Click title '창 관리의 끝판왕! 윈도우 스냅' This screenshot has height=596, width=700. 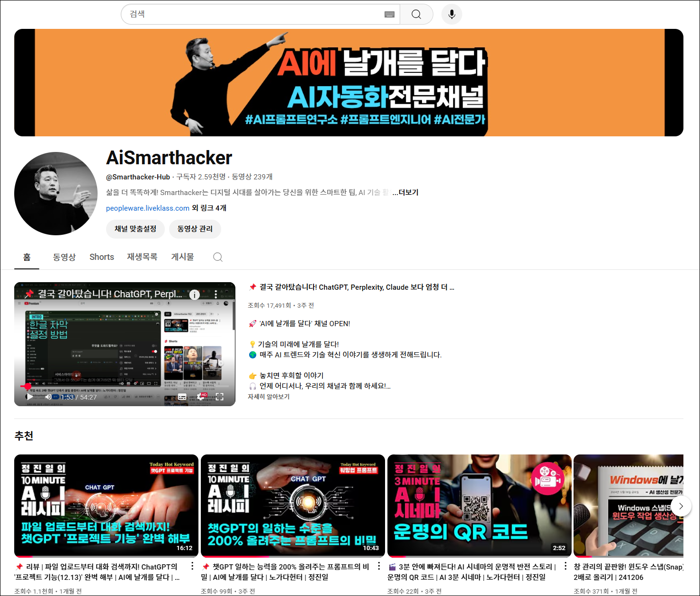tap(628, 572)
